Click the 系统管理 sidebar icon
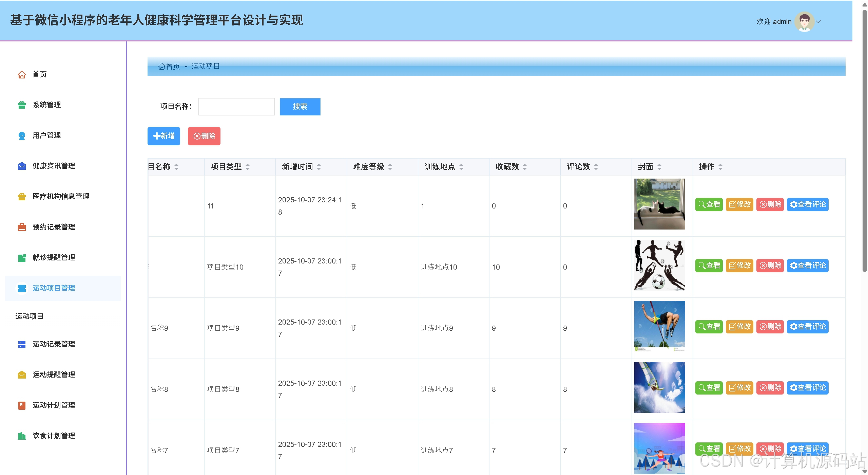This screenshot has height=475, width=868. pyautogui.click(x=22, y=105)
